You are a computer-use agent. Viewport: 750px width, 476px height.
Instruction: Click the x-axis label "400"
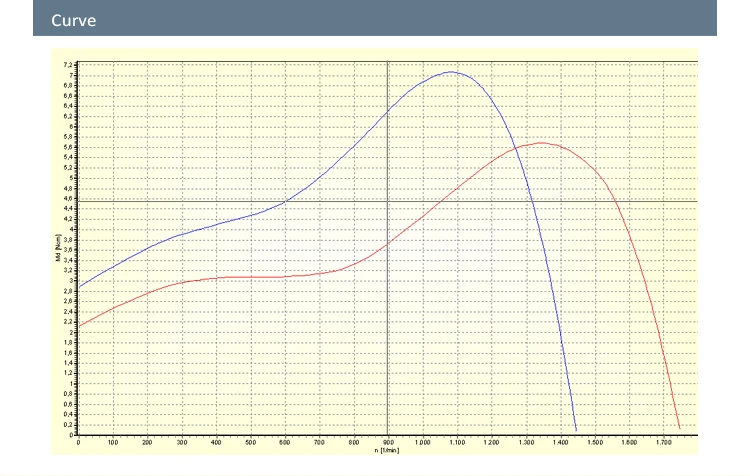point(216,443)
